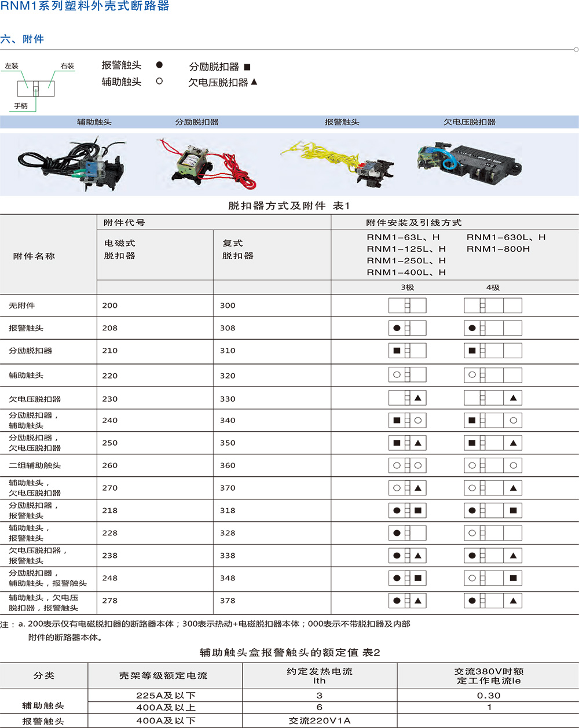Click the 脱扣器方式及附件 表1 table title
This screenshot has height=728, width=579.
tap(289, 206)
